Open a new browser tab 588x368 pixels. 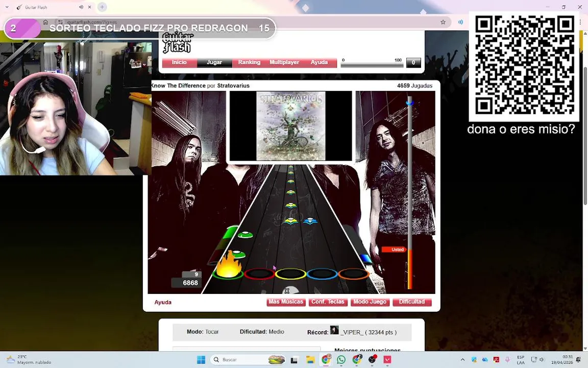point(102,7)
